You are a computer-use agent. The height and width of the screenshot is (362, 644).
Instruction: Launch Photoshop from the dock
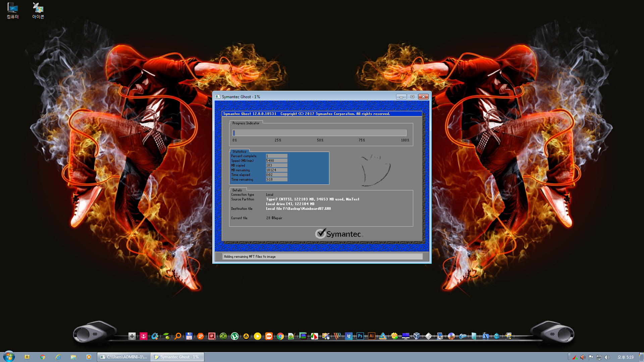coord(360,336)
